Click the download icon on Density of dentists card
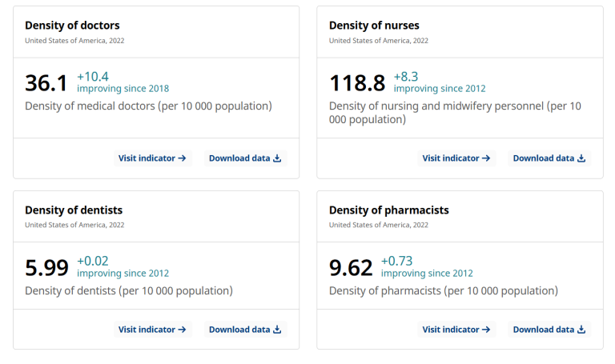Image resolution: width=615 pixels, height=364 pixels. click(x=277, y=330)
